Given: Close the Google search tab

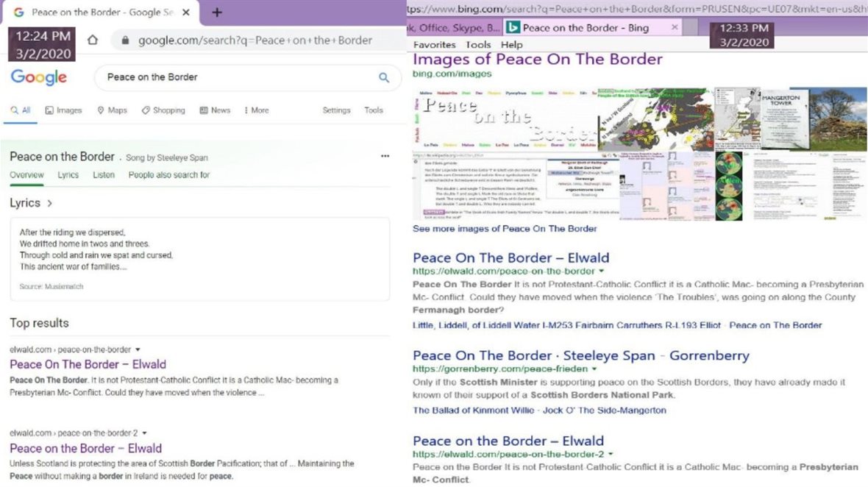Looking at the screenshot, I should [x=185, y=13].
